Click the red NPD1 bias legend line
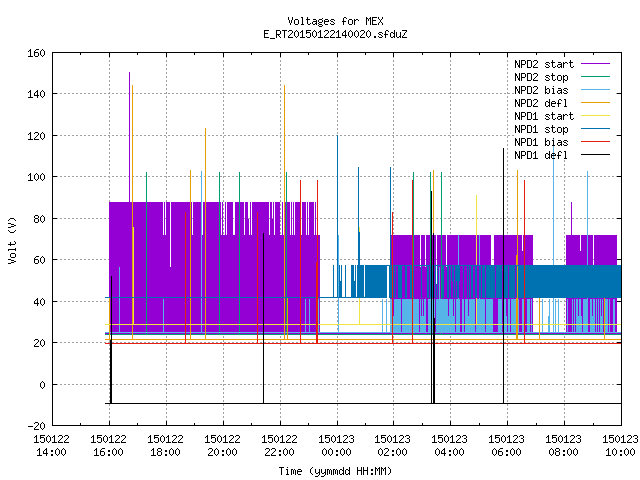This screenshot has width=640, height=480. [595, 142]
